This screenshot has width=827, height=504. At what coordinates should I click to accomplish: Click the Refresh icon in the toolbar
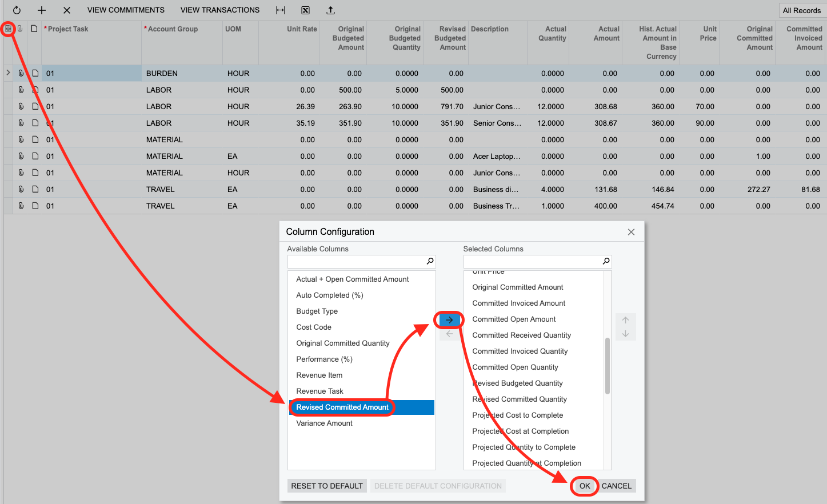pyautogui.click(x=17, y=10)
